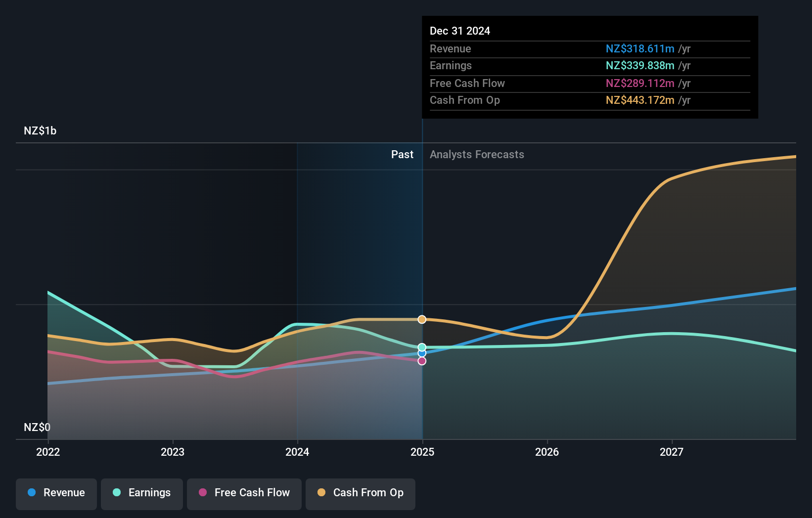Click the pink Free Cash Flow legend dot

coord(203,492)
